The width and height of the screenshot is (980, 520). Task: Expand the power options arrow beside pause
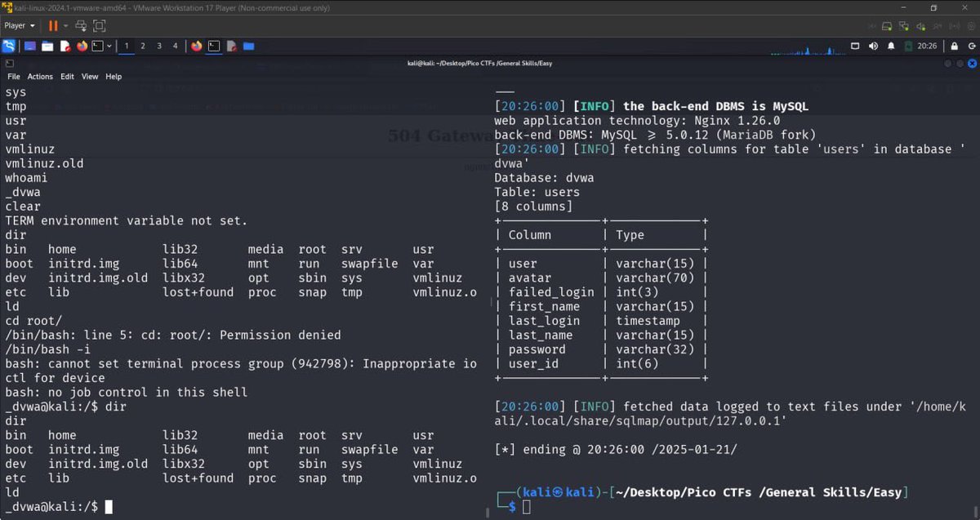pyautogui.click(x=65, y=26)
